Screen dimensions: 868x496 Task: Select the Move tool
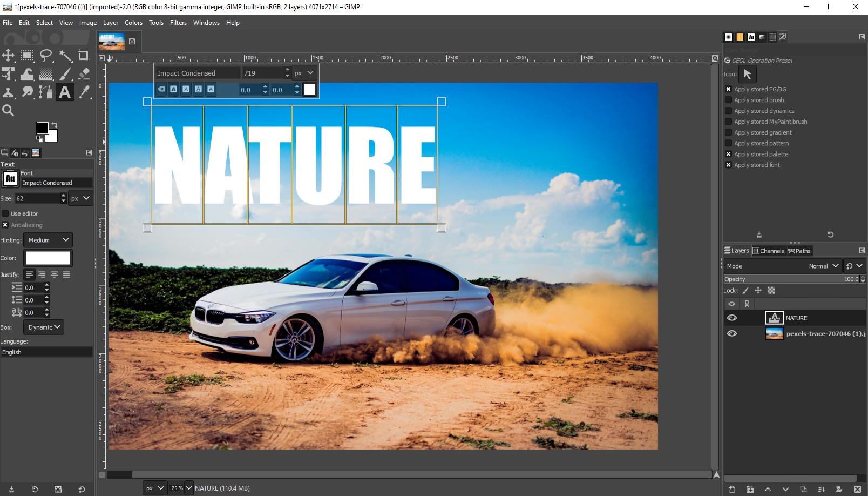click(8, 55)
